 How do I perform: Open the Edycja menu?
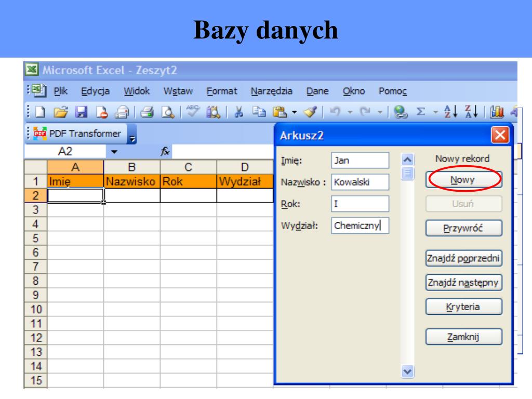click(x=96, y=91)
